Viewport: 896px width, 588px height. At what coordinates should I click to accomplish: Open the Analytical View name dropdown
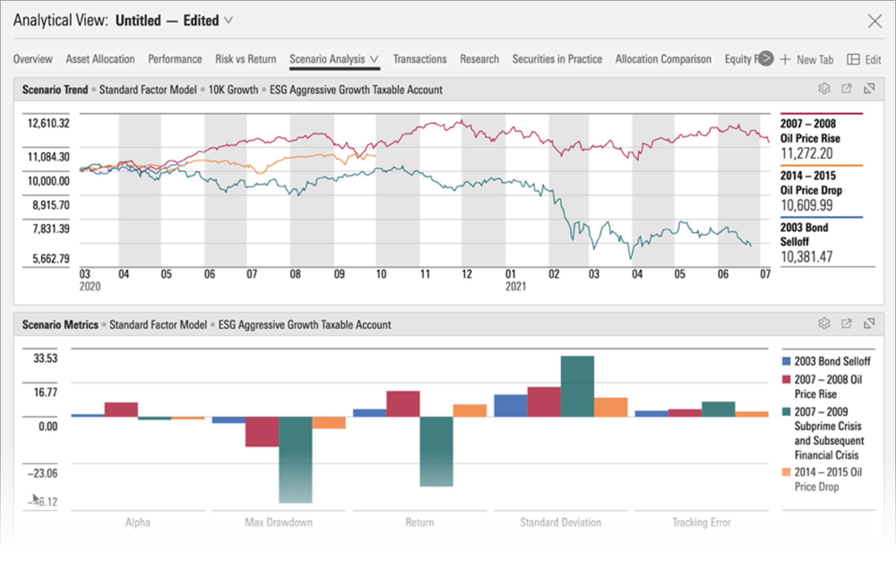click(x=228, y=20)
